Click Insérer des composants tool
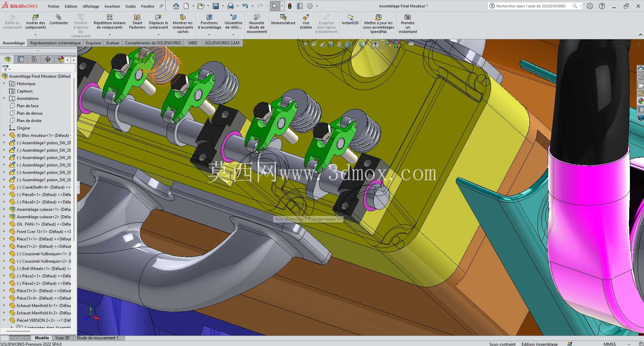 click(35, 22)
